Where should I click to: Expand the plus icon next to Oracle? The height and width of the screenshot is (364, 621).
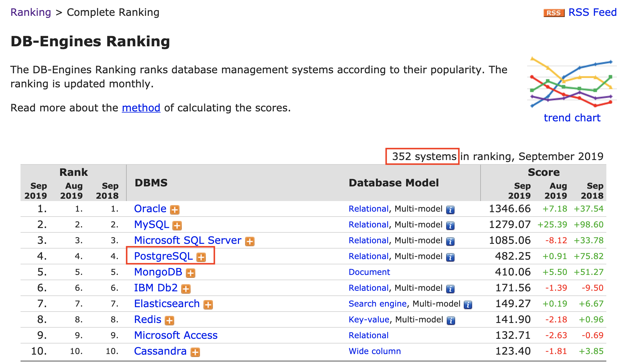pyautogui.click(x=175, y=210)
